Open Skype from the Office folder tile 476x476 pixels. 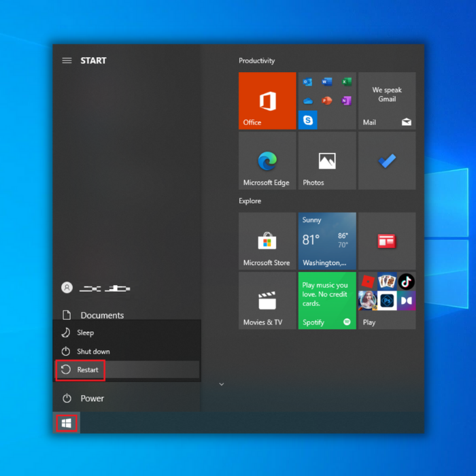point(308,120)
